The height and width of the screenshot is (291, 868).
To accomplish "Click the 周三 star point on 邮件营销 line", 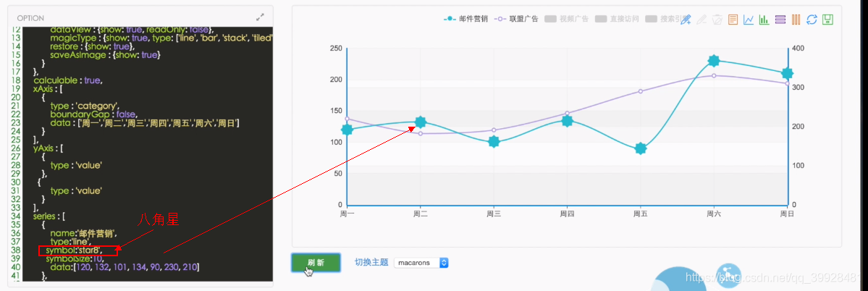I will point(494,142).
